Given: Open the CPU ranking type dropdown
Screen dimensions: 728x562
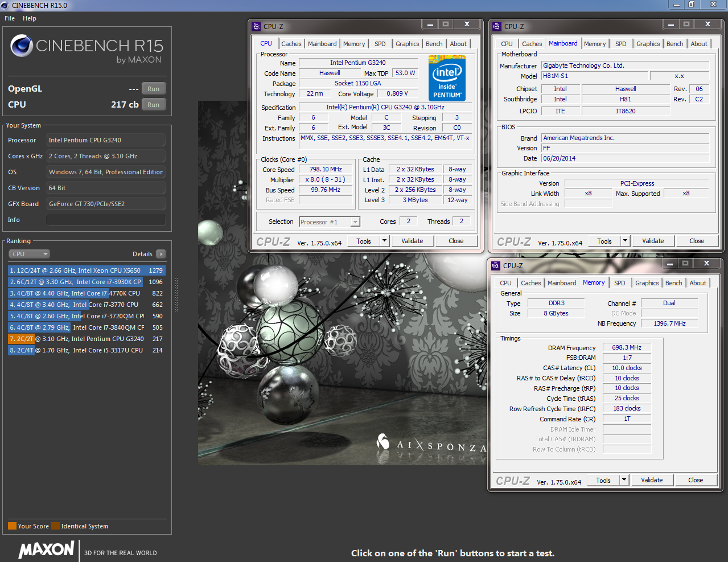Looking at the screenshot, I should 30,254.
